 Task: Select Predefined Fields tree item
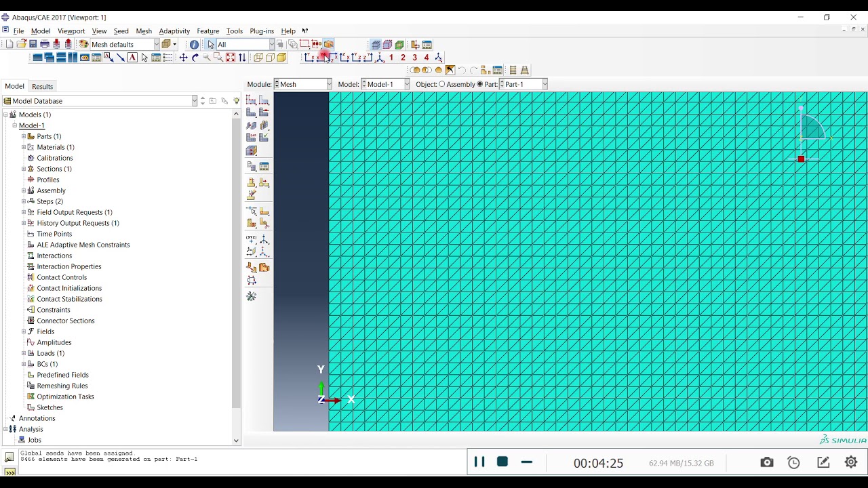coord(62,375)
